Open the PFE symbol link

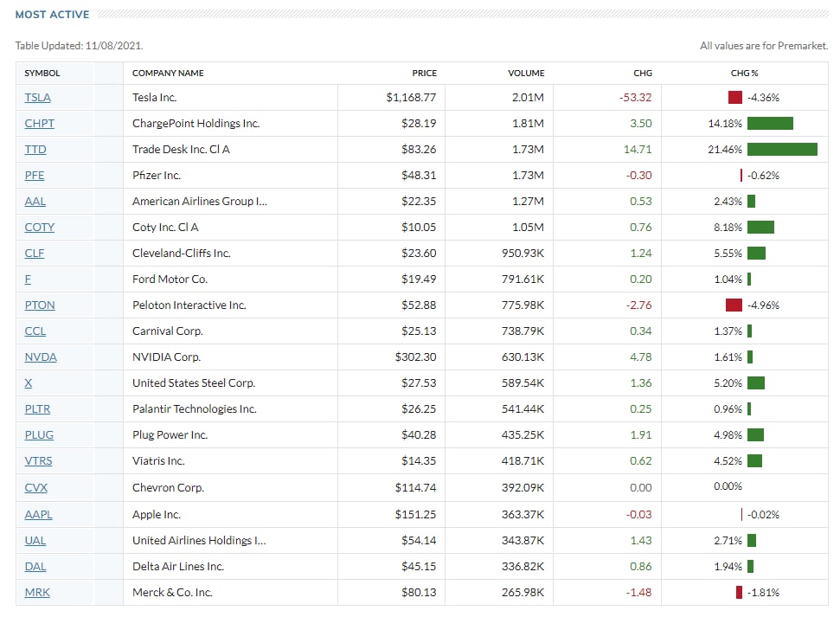point(35,176)
